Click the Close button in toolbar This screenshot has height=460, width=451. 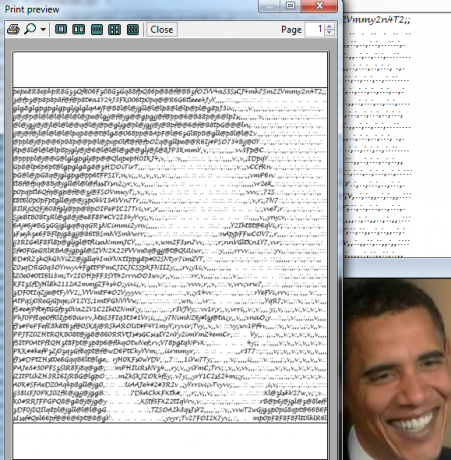point(162,30)
